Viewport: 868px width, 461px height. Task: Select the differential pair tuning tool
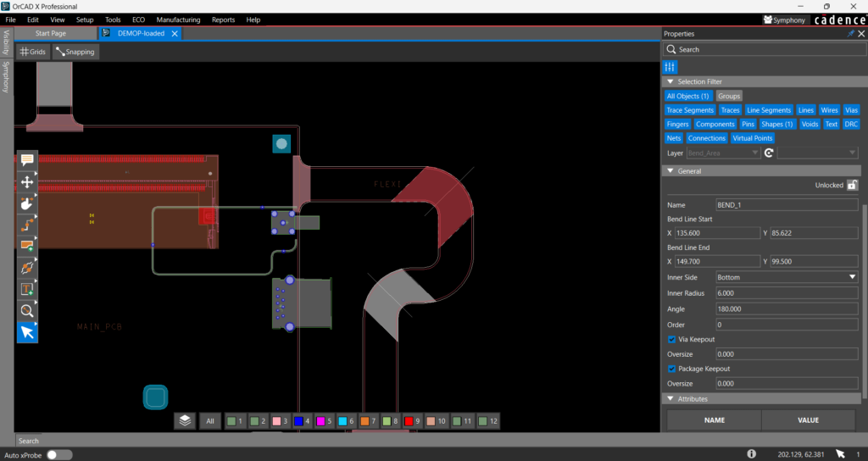click(27, 268)
